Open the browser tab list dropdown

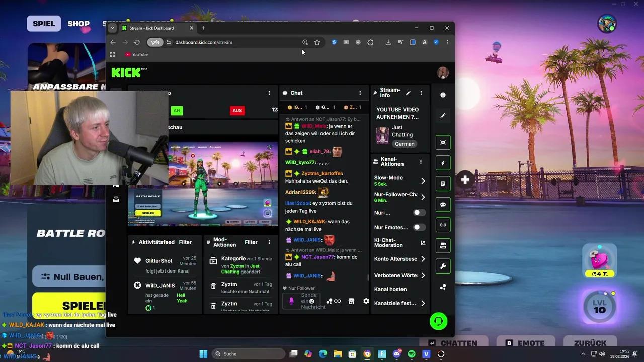click(112, 28)
